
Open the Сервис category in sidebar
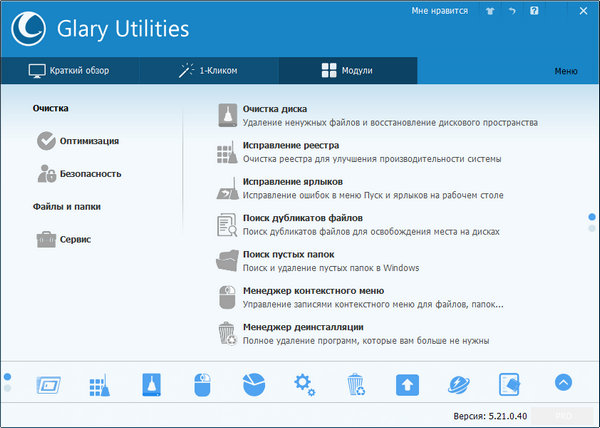[75, 240]
